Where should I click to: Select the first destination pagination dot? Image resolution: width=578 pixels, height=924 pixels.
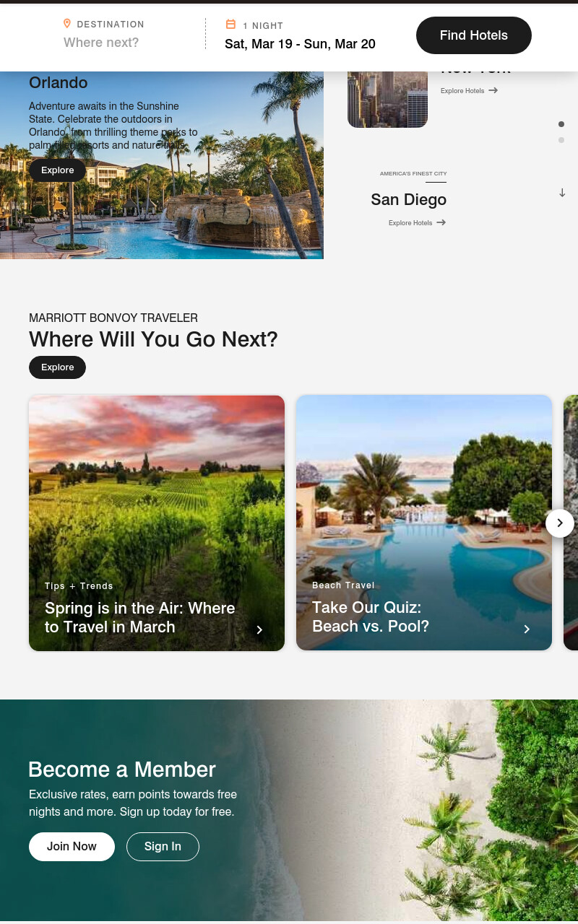(561, 124)
